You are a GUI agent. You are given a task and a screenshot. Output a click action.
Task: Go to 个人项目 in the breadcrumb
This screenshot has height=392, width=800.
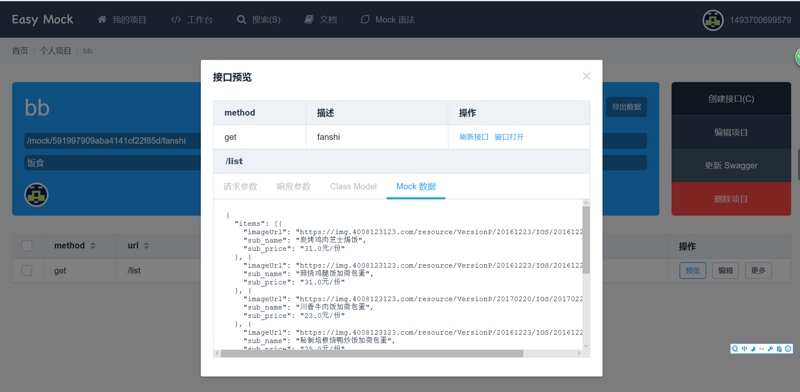(56, 51)
